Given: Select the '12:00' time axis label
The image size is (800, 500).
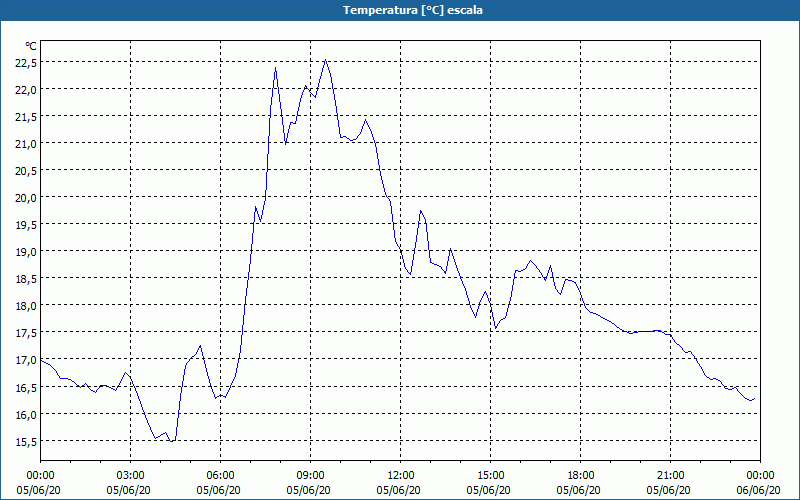Looking at the screenshot, I should pyautogui.click(x=401, y=476).
